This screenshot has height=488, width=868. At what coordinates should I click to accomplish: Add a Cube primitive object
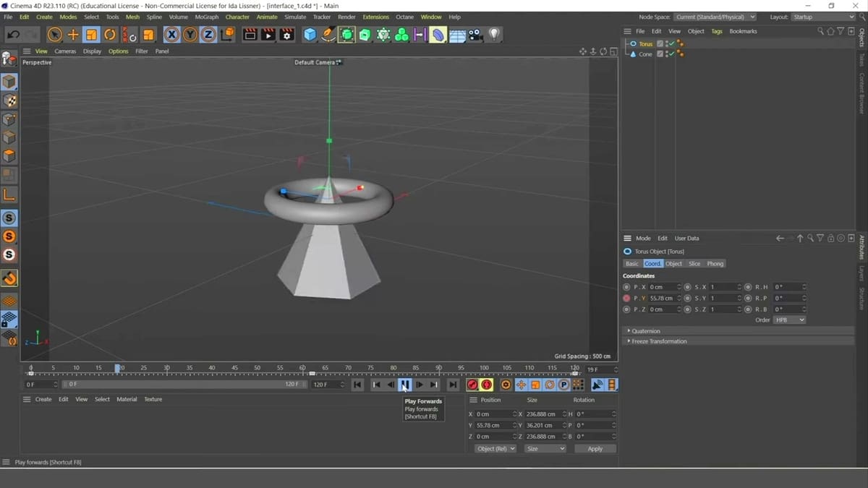coord(310,34)
